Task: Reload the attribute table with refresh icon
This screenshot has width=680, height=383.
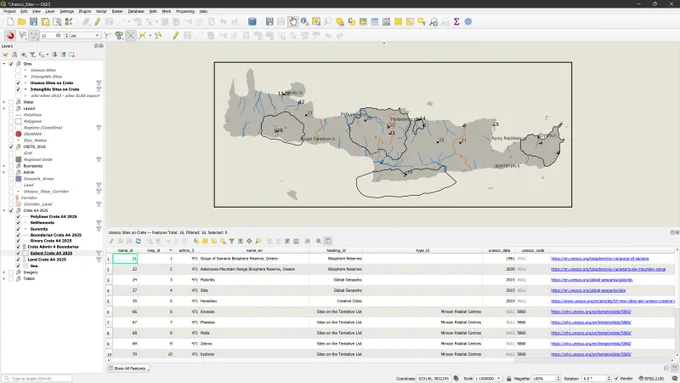Action: pos(138,241)
